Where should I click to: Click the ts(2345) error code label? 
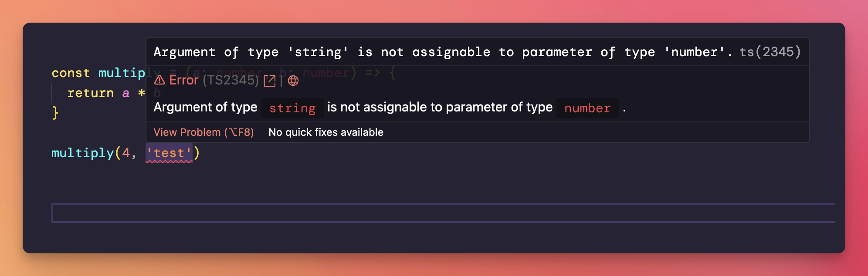(x=770, y=52)
